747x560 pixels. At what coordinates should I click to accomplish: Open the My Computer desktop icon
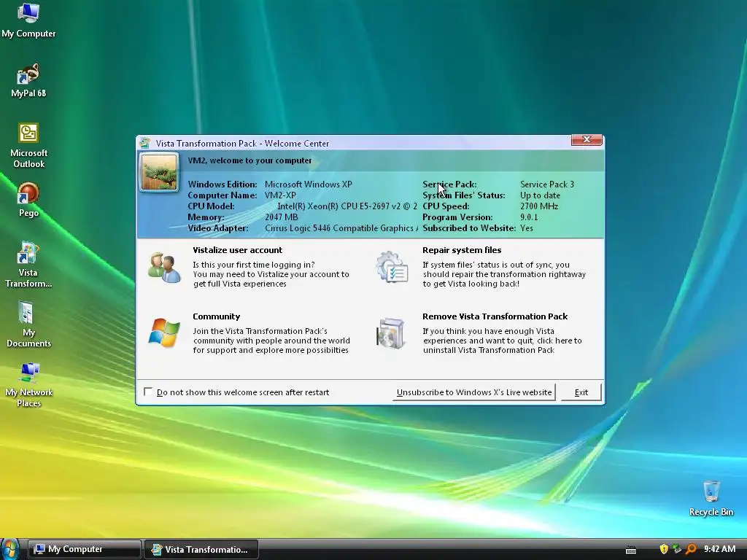(28, 20)
